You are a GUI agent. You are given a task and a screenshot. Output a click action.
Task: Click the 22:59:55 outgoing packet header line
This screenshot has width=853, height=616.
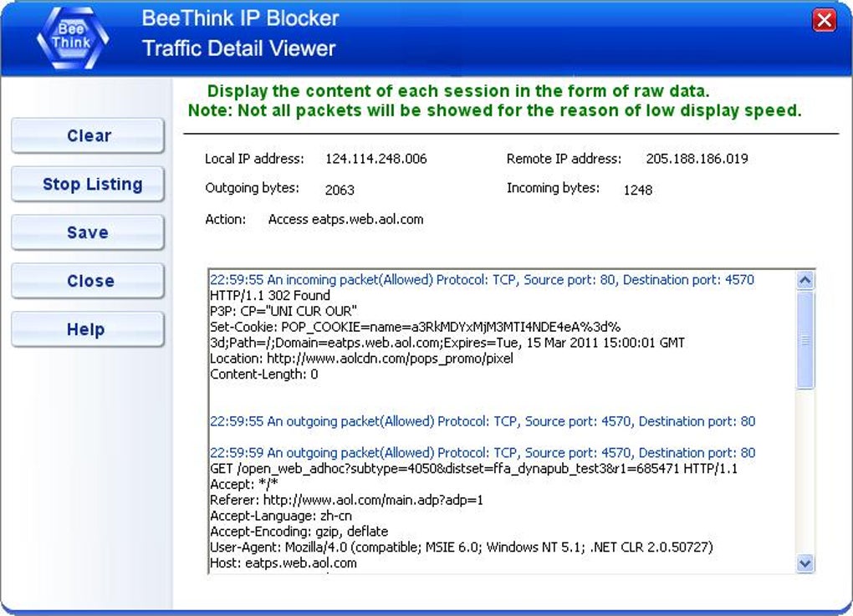coord(483,421)
